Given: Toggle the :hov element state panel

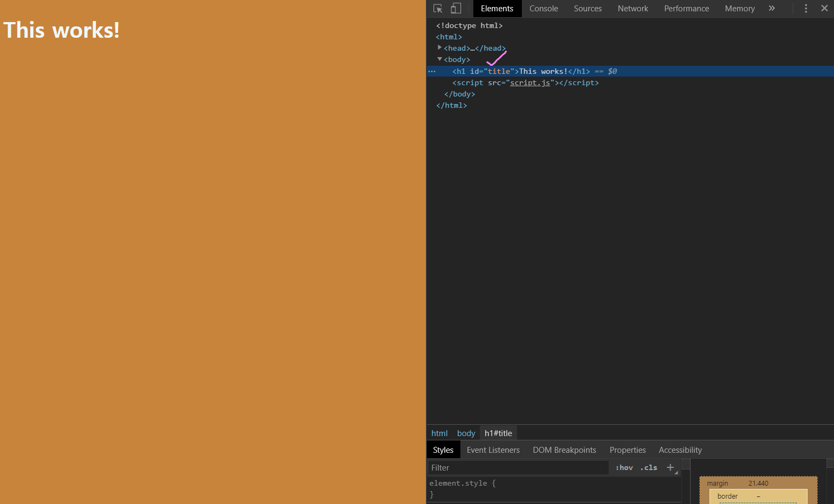Looking at the screenshot, I should click(x=624, y=468).
